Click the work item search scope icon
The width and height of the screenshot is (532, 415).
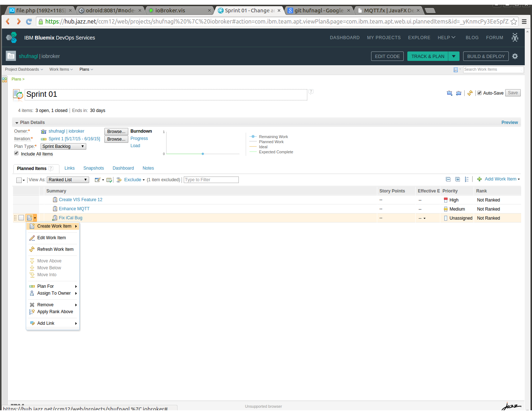tap(456, 70)
